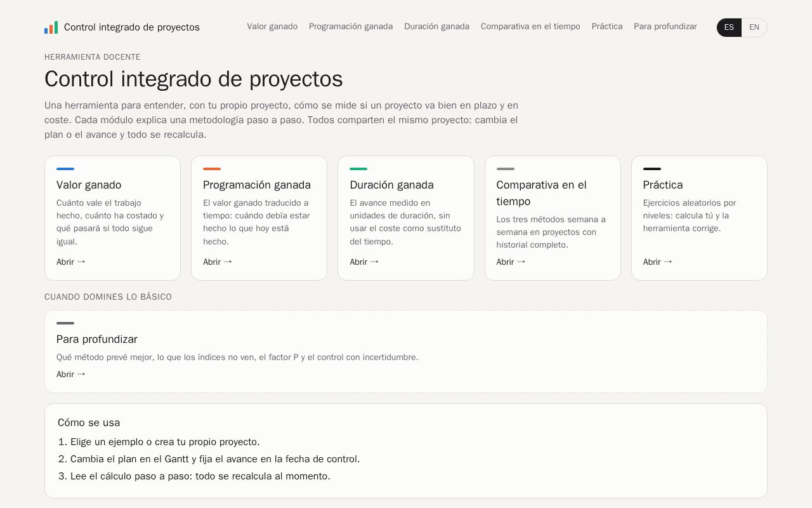Select the Duración ganada card heading
Image resolution: width=812 pixels, height=508 pixels.
pyautogui.click(x=391, y=185)
